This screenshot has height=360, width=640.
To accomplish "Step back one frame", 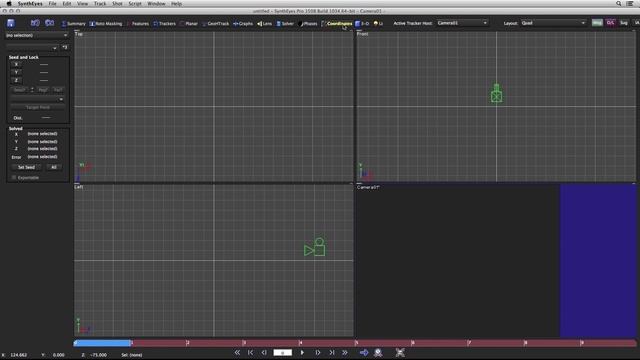I will [264, 352].
